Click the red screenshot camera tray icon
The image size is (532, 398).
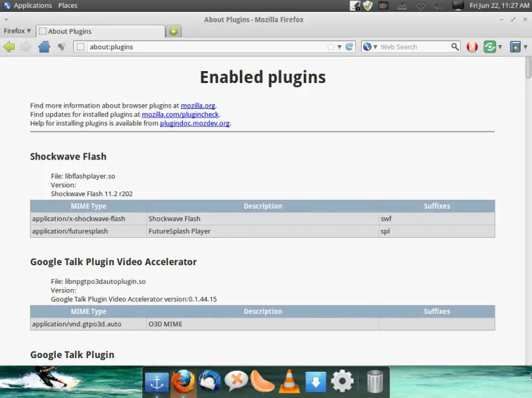384,6
